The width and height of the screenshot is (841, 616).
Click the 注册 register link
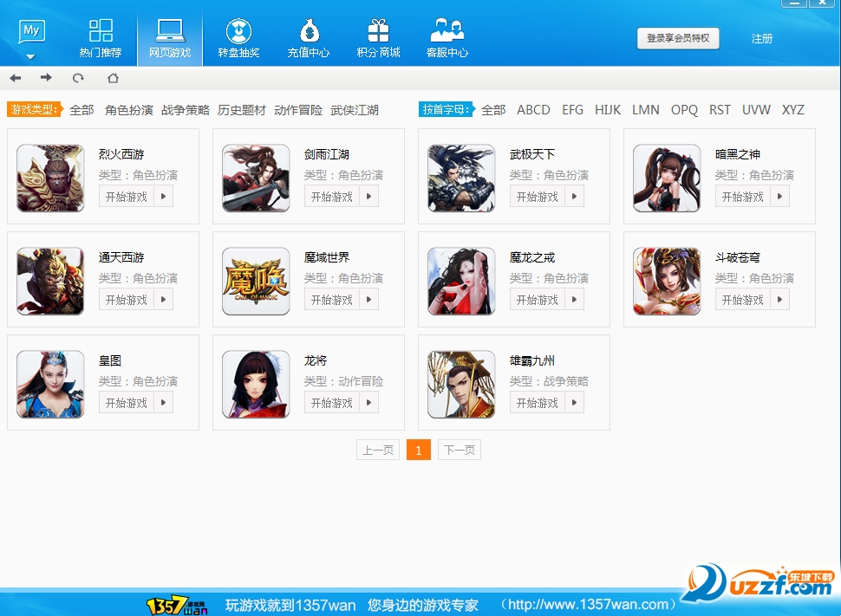click(761, 39)
